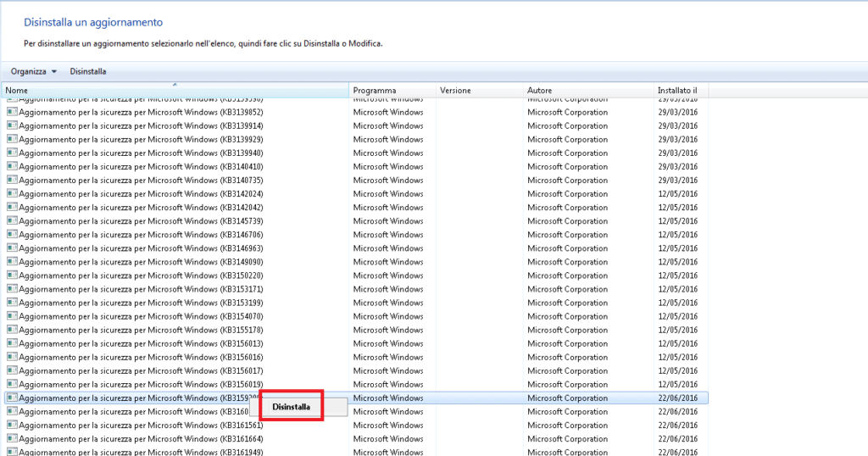This screenshot has width=868, height=456.
Task: Select update name text ending in KB3161561
Action: tap(142, 425)
